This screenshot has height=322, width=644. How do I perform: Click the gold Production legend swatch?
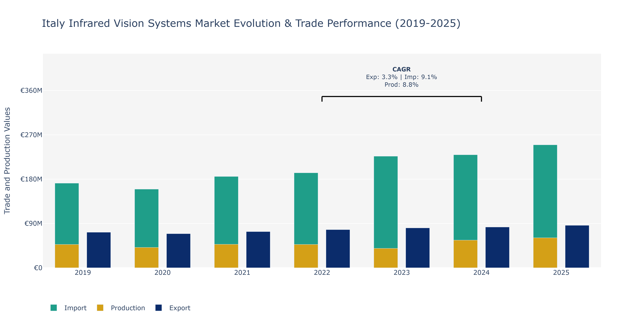(x=100, y=308)
